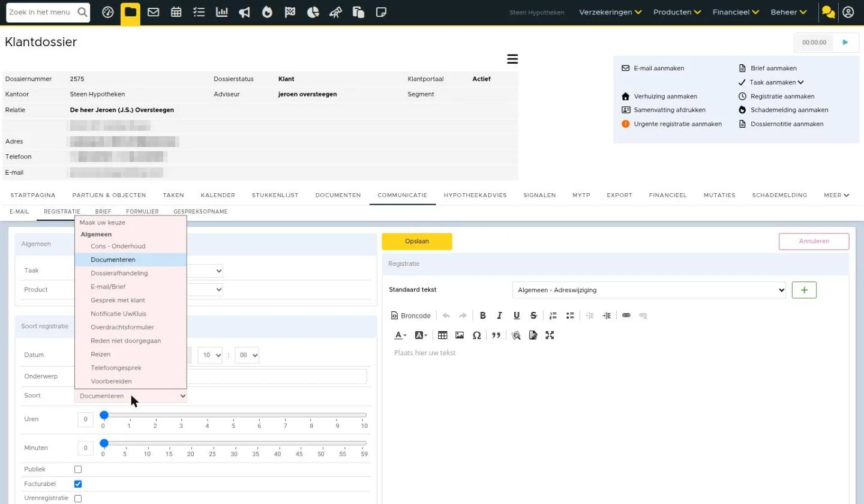
Task: Uncheck the Facturabel checkbox
Action: 78,484
